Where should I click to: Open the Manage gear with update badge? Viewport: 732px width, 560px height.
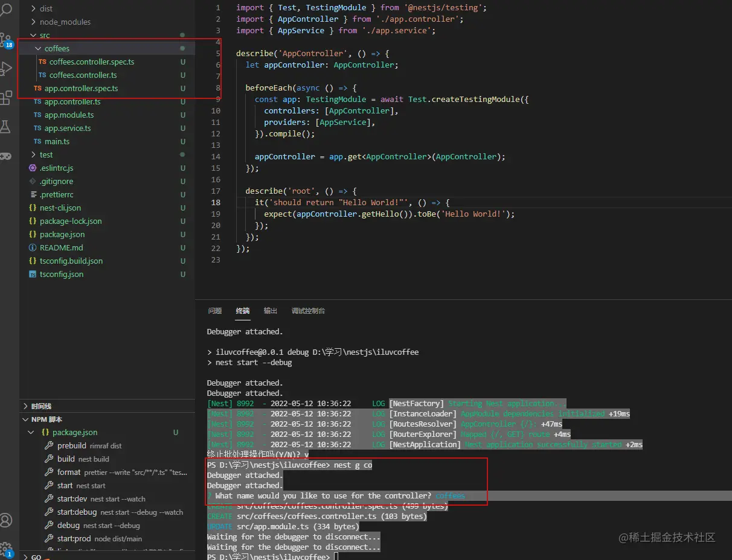6,550
